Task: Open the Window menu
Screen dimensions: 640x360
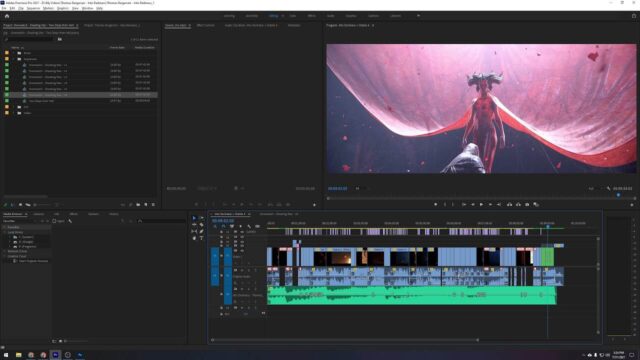Action: click(87, 8)
